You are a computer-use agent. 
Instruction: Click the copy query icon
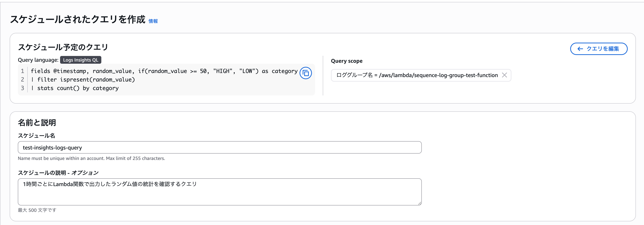[x=306, y=73]
